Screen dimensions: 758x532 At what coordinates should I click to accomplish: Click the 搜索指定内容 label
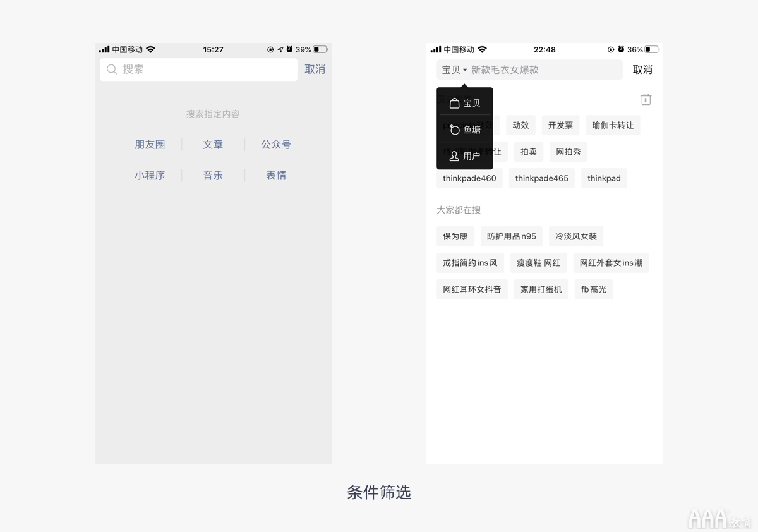point(213,114)
